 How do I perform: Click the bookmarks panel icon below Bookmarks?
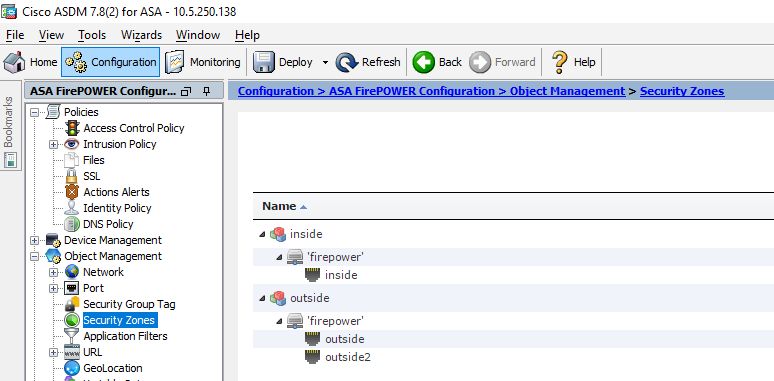pos(10,159)
